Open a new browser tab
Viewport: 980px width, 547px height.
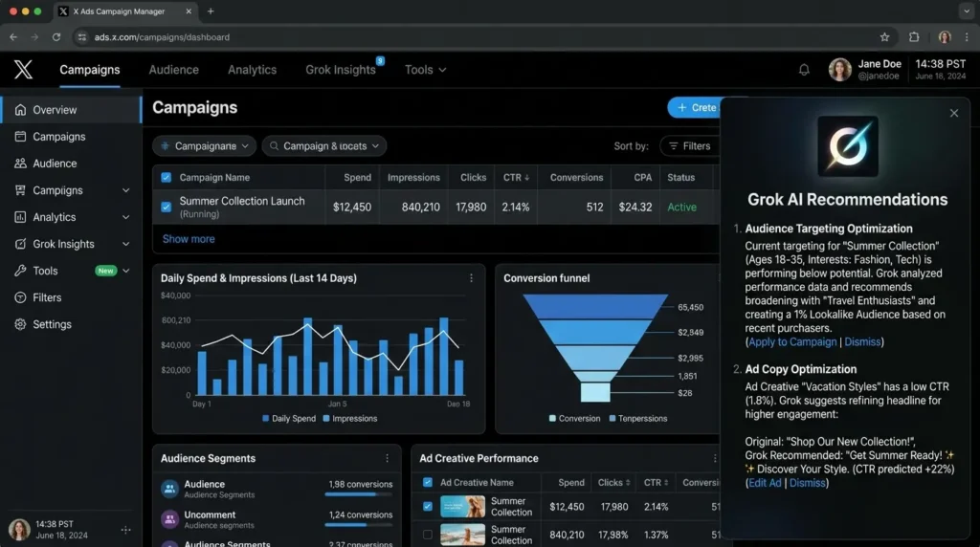(211, 11)
